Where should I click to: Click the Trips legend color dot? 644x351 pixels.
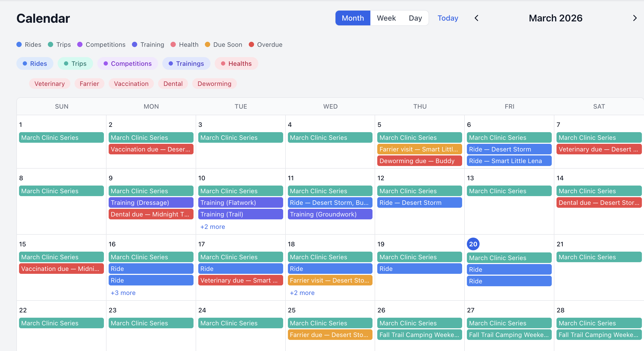(x=50, y=44)
